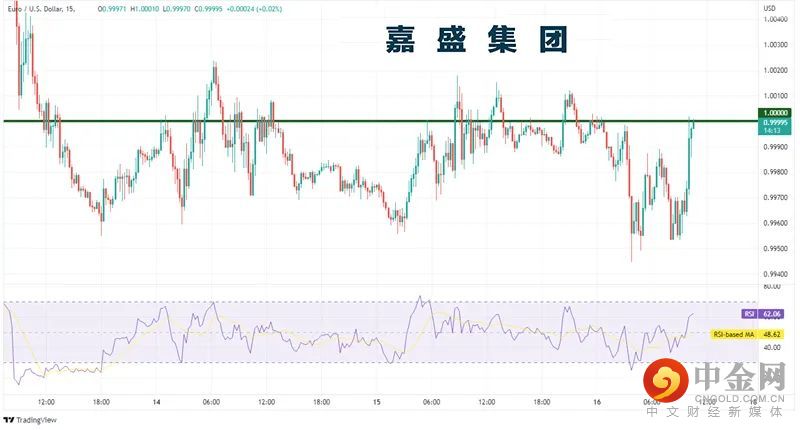Click the 0.99400 price axis label
Image resolution: width=800 pixels, height=430 pixels.
(776, 274)
